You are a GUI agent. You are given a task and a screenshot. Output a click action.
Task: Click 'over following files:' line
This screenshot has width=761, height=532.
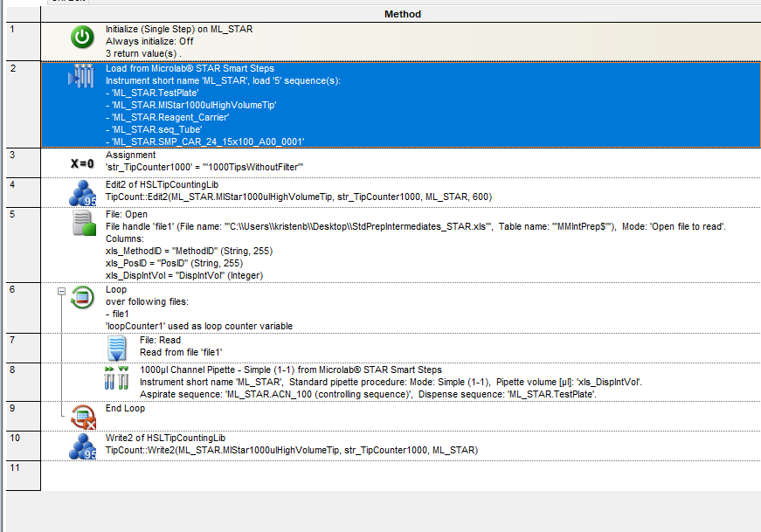pos(147,301)
